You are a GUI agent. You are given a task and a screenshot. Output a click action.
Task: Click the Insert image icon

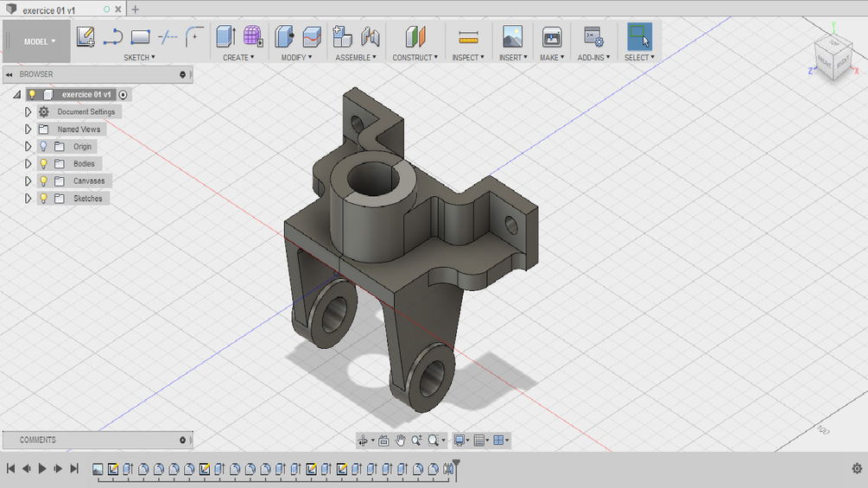pyautogui.click(x=513, y=37)
